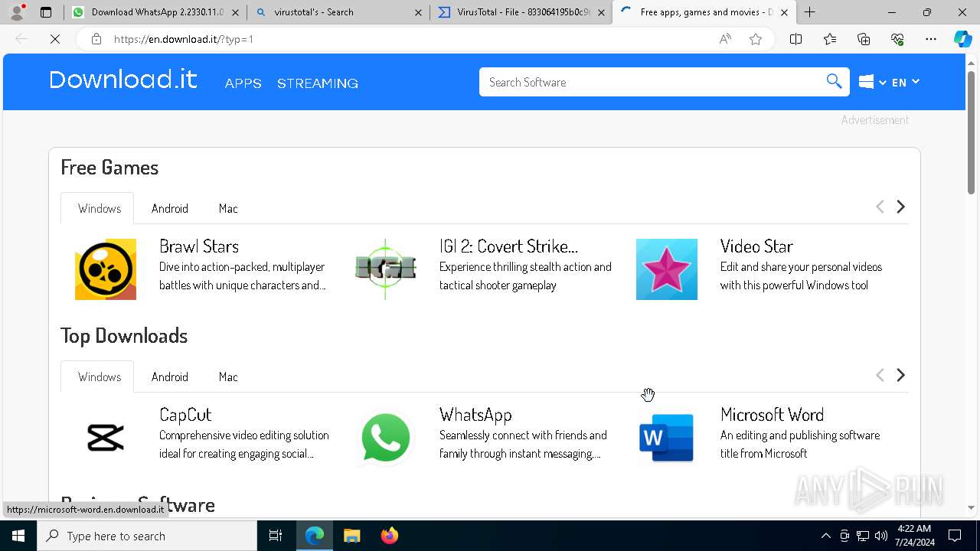980x551 pixels.
Task: Open the CapCut app icon
Action: 106,438
